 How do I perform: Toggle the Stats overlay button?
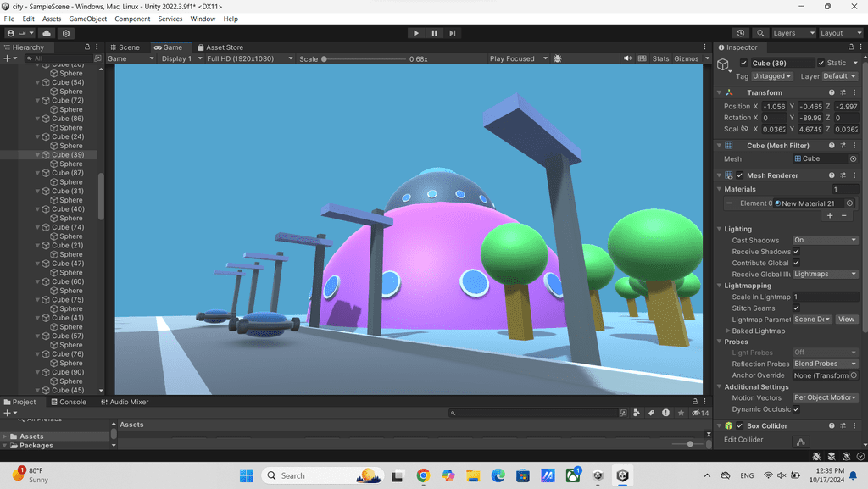tap(660, 58)
